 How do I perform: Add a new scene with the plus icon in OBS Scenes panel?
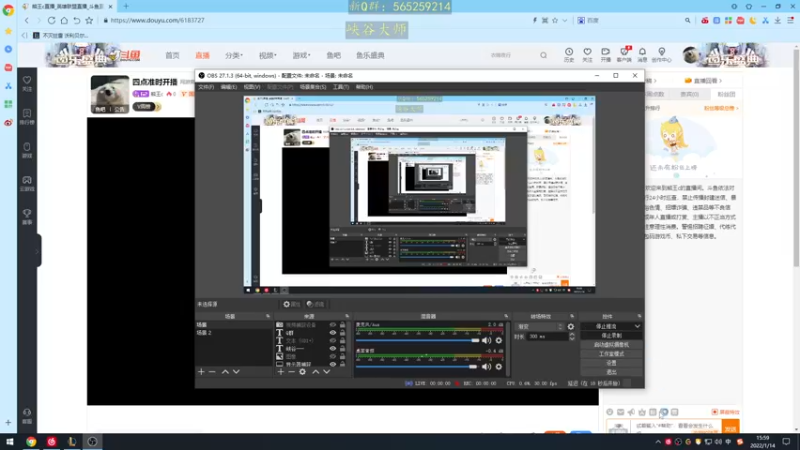tap(201, 372)
